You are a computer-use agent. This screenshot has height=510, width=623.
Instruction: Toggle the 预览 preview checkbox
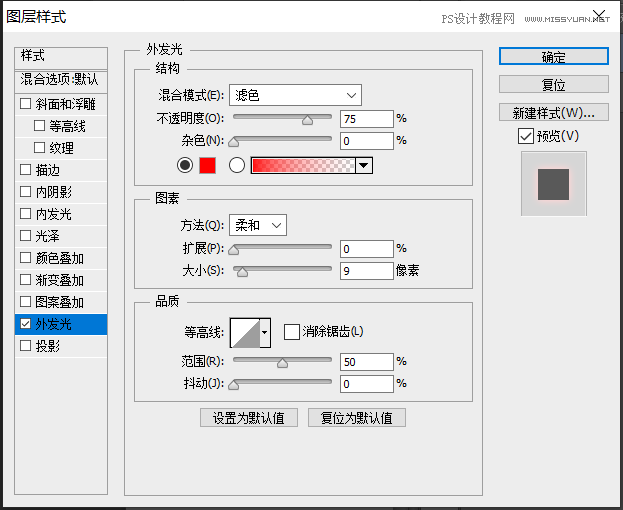[x=526, y=136]
